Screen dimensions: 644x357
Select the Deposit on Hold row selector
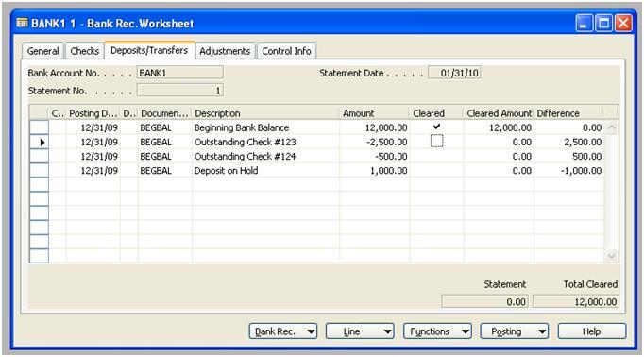[x=40, y=171]
